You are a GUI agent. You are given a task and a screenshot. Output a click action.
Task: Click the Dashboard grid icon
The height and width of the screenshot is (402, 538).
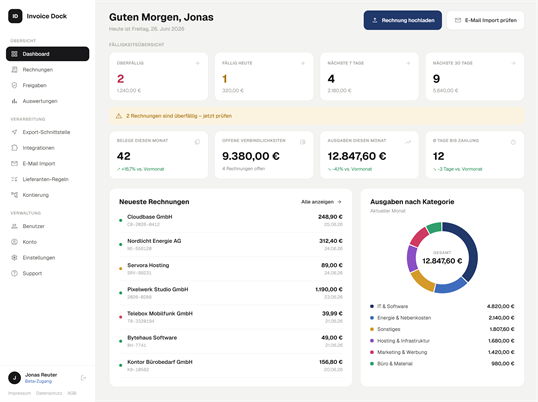[x=14, y=54]
